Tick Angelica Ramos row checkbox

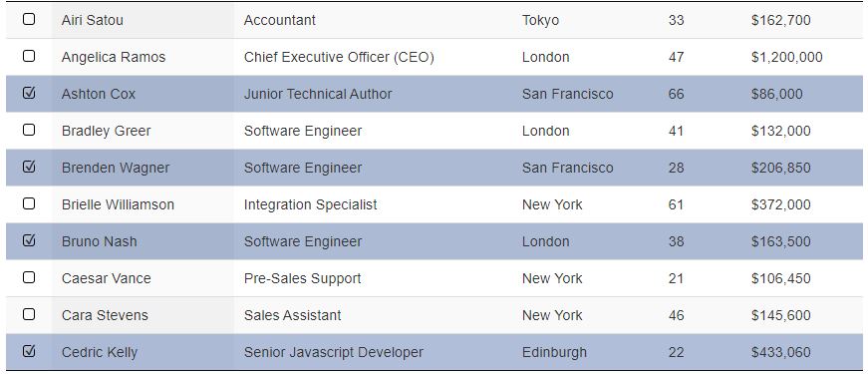click(x=29, y=56)
